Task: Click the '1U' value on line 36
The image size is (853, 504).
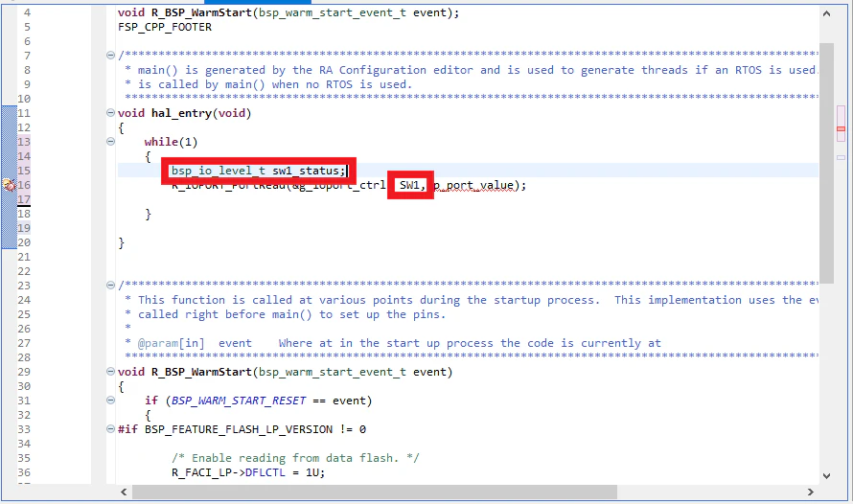Action: point(312,472)
